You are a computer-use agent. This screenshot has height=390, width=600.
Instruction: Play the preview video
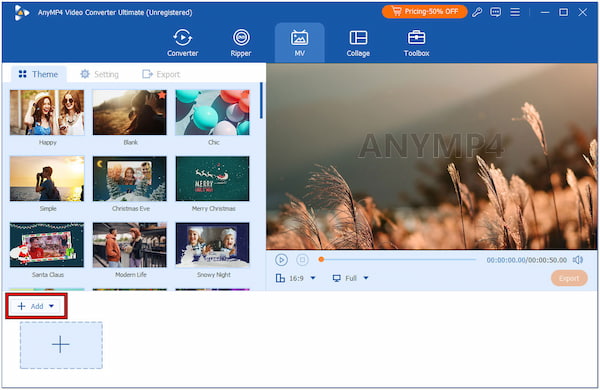pos(281,260)
